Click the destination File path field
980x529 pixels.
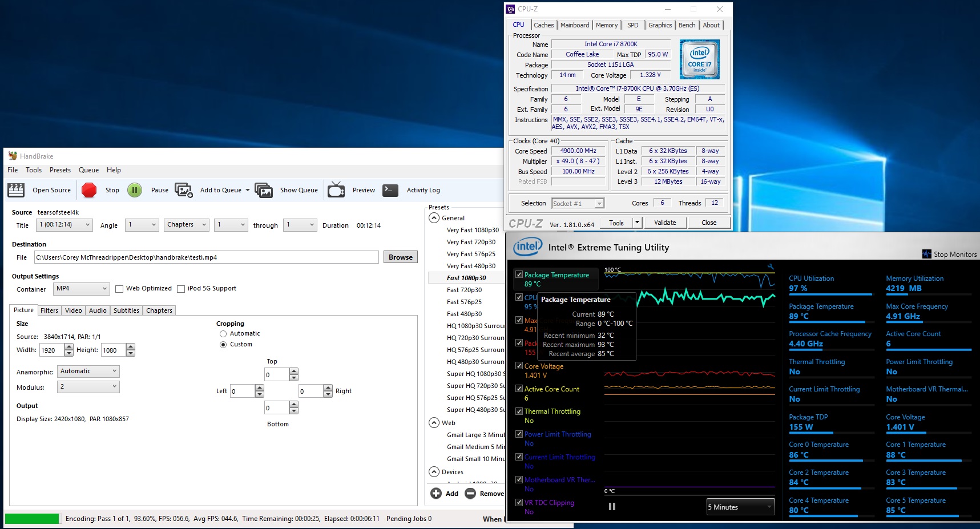point(206,257)
